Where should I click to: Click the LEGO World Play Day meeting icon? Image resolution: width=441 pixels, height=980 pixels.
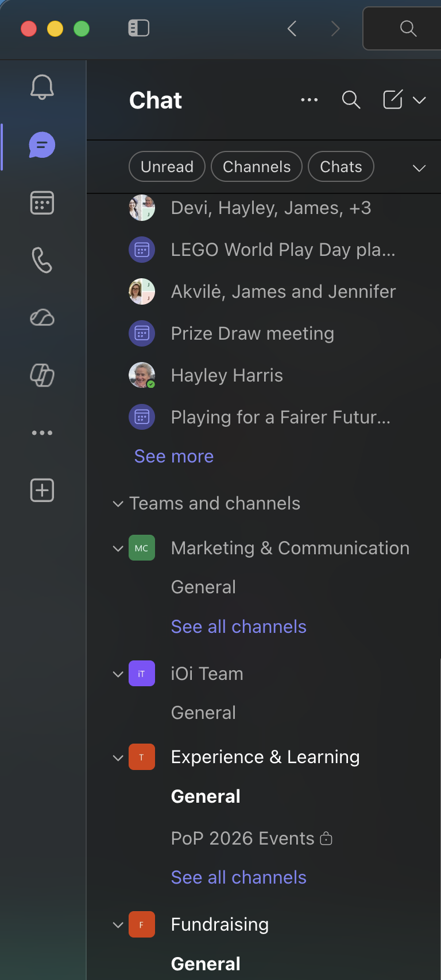pyautogui.click(x=142, y=250)
